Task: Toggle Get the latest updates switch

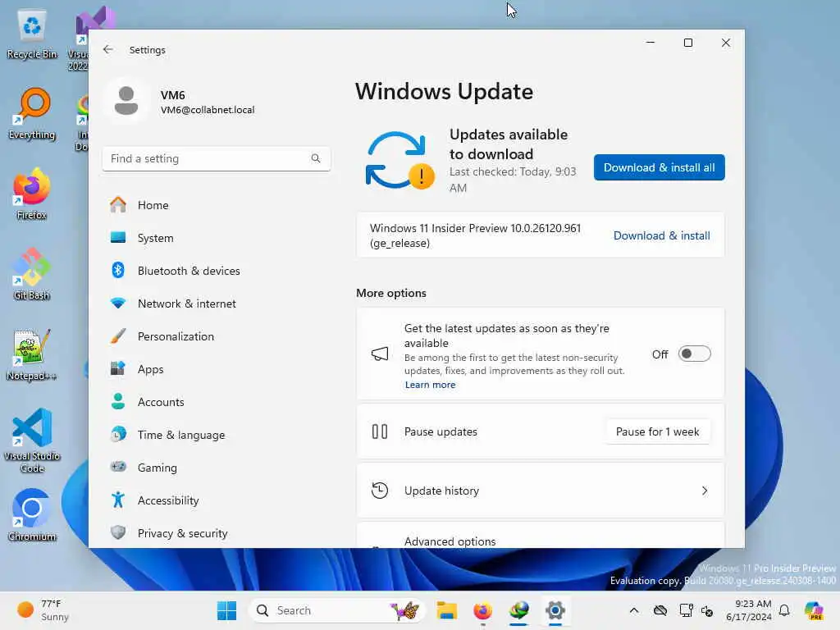Action: click(694, 354)
